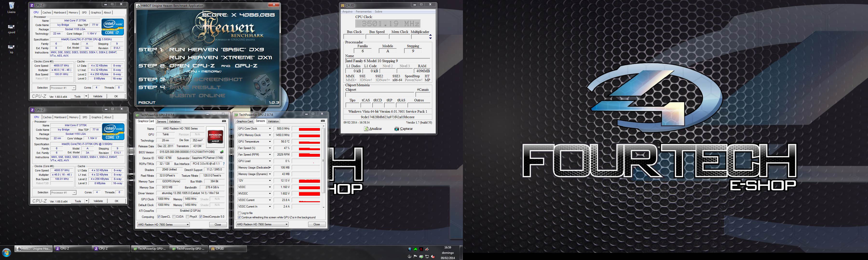This screenshot has height=260, width=868.
Task: Open Tools dropdown arrow in upper CPU-Z window
Action: (x=86, y=96)
